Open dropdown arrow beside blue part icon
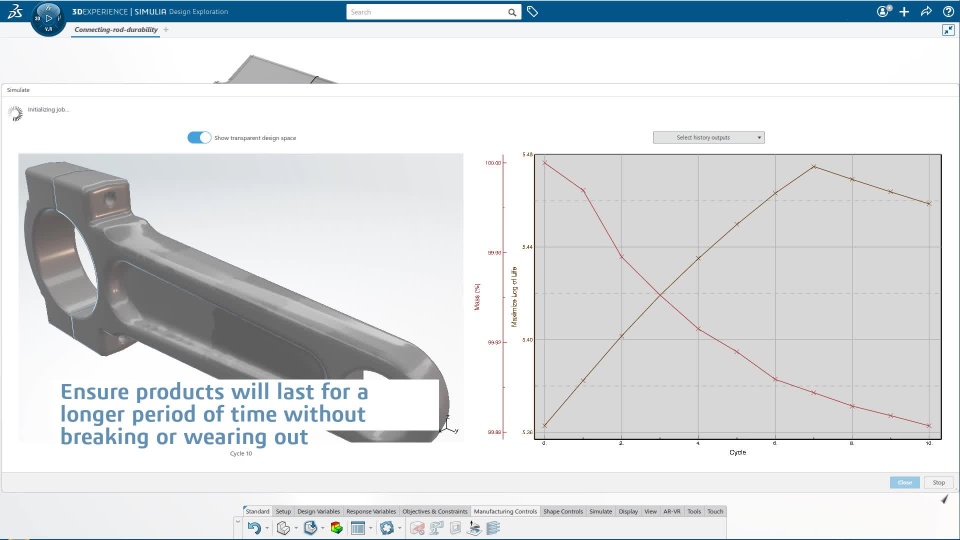 point(323,528)
